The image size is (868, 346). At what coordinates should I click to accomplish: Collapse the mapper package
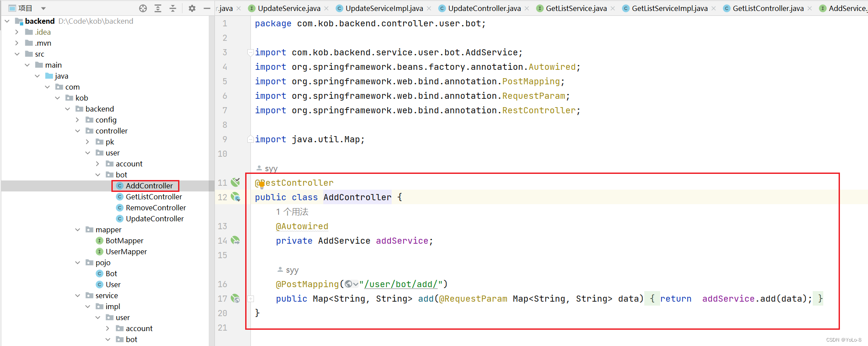(x=78, y=230)
